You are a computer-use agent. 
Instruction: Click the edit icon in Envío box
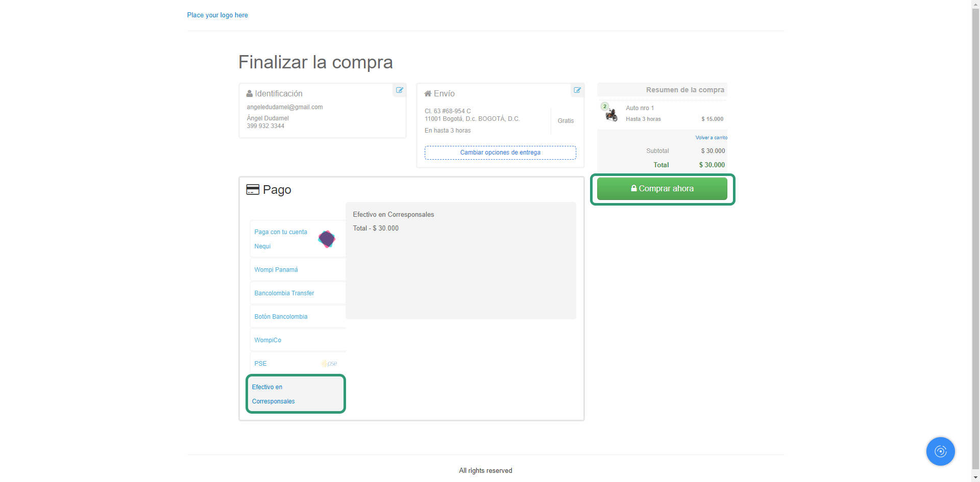577,90
